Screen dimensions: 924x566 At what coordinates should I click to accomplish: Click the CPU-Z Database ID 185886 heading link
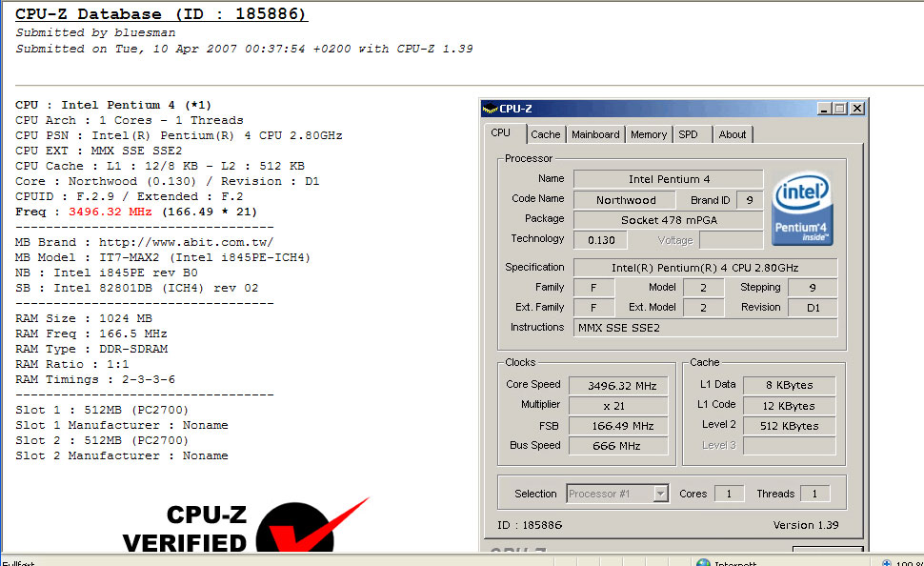point(161,14)
